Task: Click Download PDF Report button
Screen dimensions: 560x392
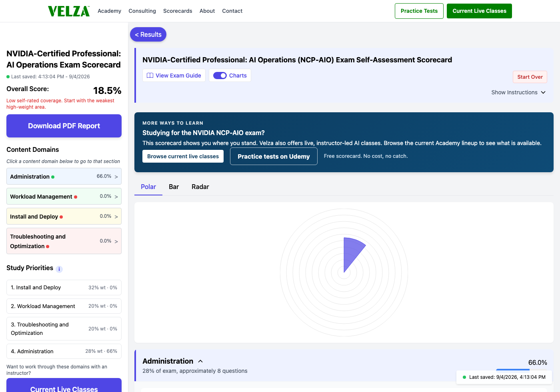Action: pyautogui.click(x=64, y=126)
